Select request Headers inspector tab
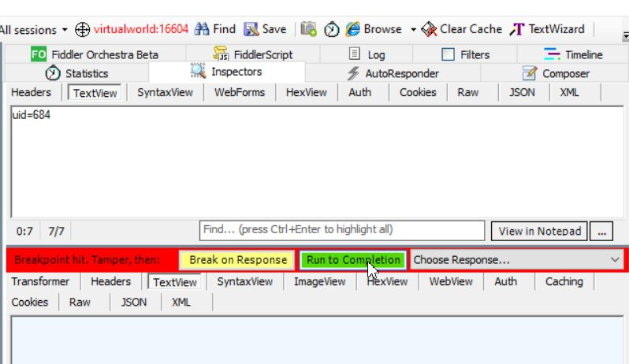629x364 pixels. pos(32,93)
